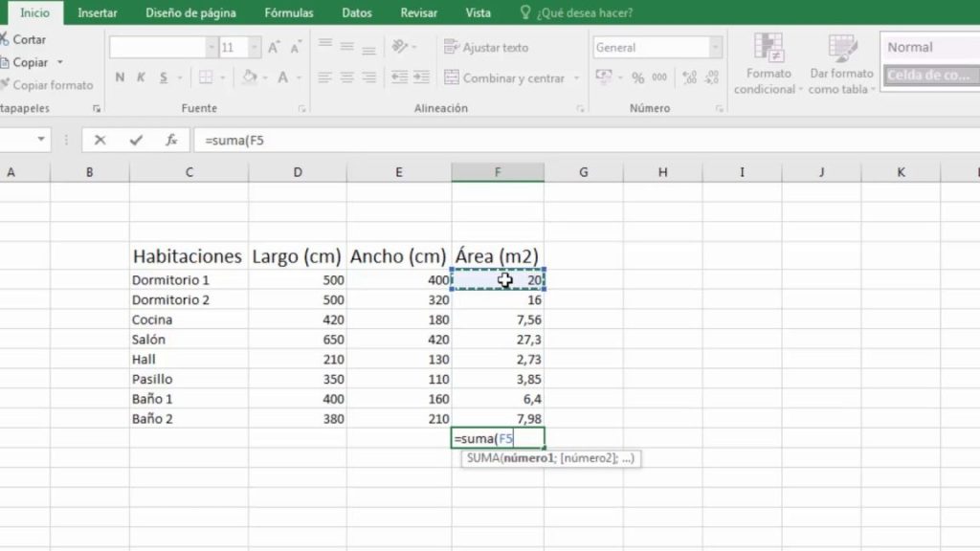Expand the General number format dropdown
The height and width of the screenshot is (551, 980).
(x=715, y=48)
